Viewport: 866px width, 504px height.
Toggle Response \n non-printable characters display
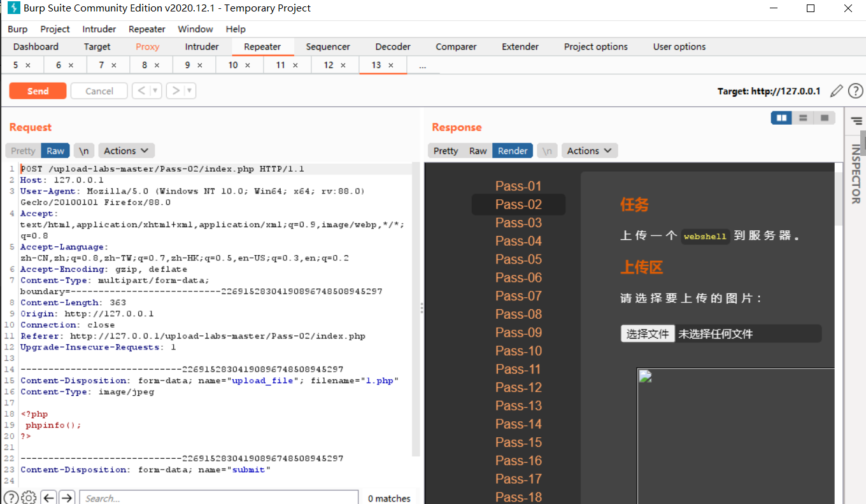(547, 151)
